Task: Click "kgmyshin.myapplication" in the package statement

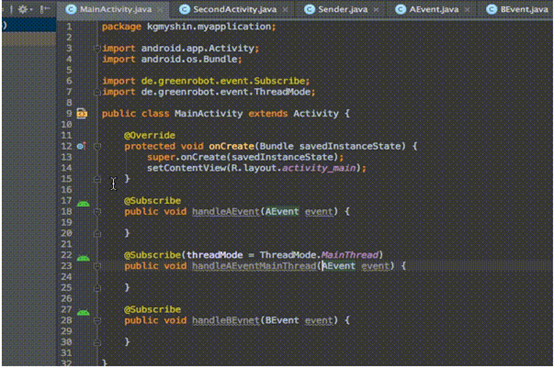Action: 209,27
